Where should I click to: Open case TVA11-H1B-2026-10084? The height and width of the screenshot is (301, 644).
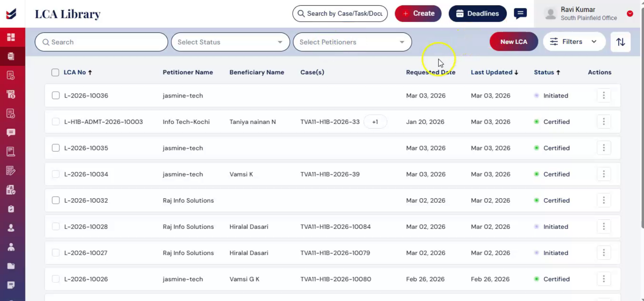pos(335,226)
